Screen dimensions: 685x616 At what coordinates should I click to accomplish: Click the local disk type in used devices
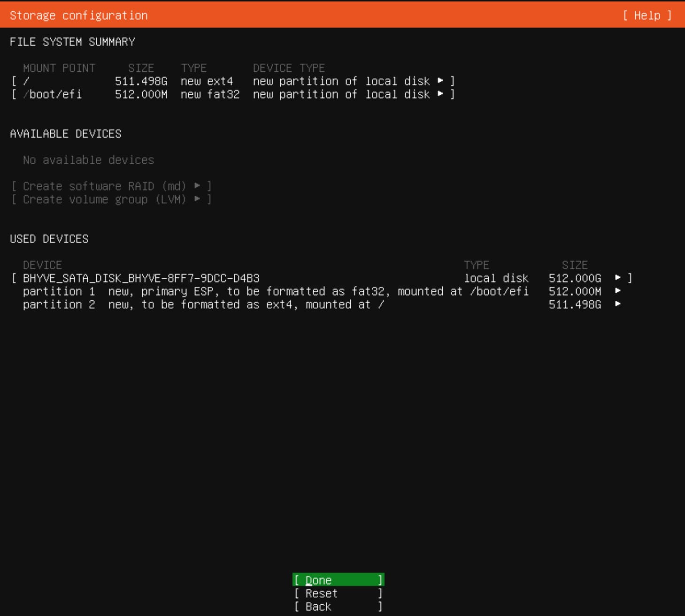496,278
